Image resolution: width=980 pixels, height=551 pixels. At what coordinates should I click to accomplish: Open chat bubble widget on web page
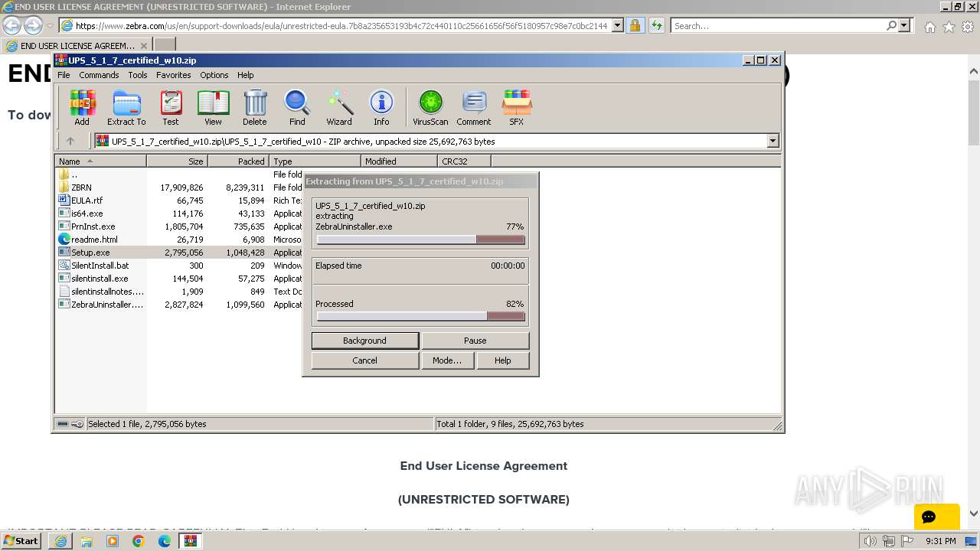coord(937,517)
